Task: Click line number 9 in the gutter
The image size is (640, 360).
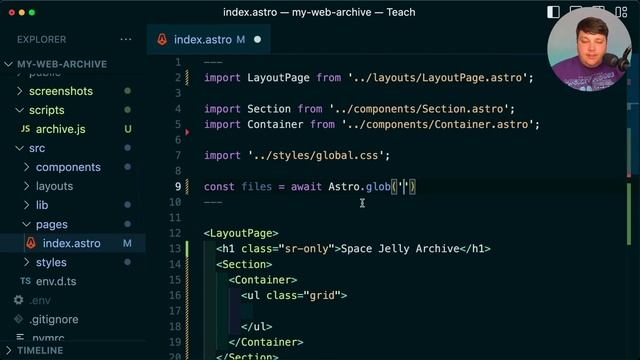Action: pos(178,187)
